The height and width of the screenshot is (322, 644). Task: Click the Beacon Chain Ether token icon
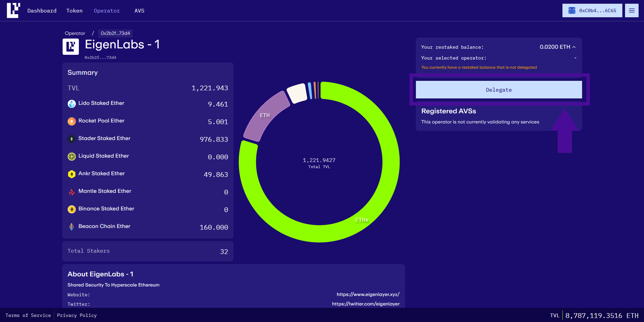pyautogui.click(x=72, y=227)
